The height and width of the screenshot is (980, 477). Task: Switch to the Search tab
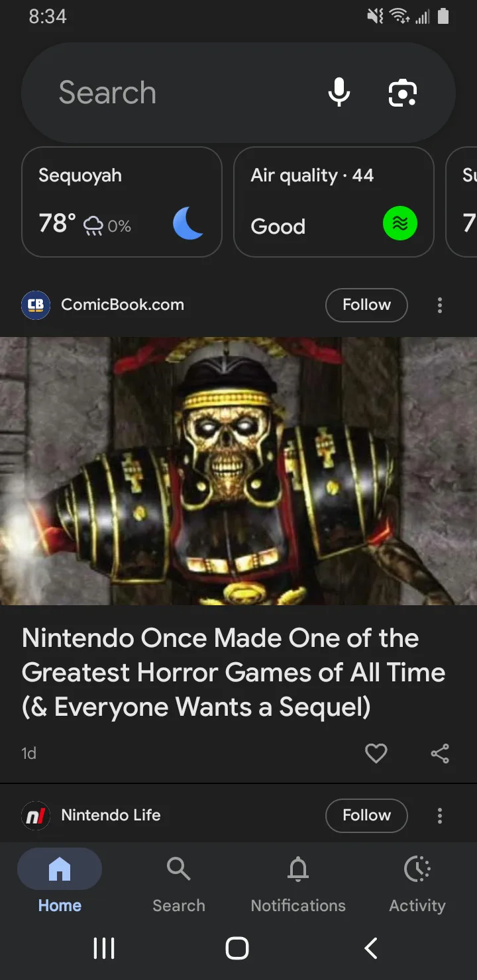(x=179, y=884)
